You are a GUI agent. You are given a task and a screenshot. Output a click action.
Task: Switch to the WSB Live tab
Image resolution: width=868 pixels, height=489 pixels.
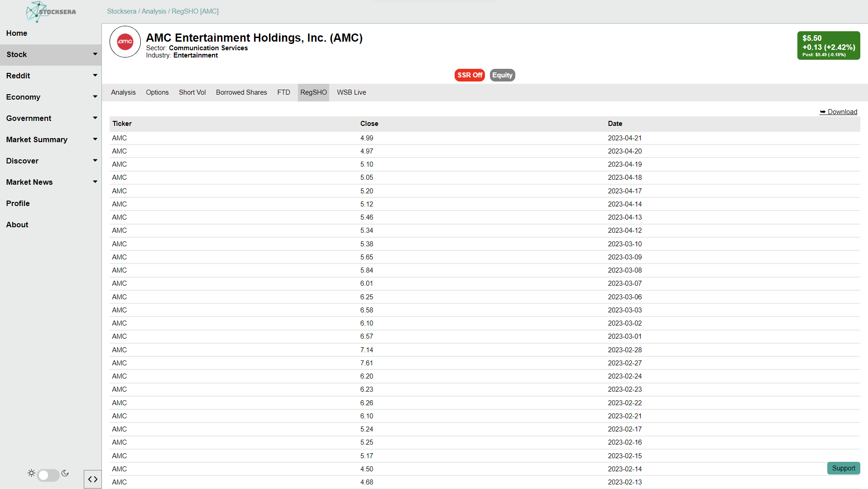pos(351,92)
